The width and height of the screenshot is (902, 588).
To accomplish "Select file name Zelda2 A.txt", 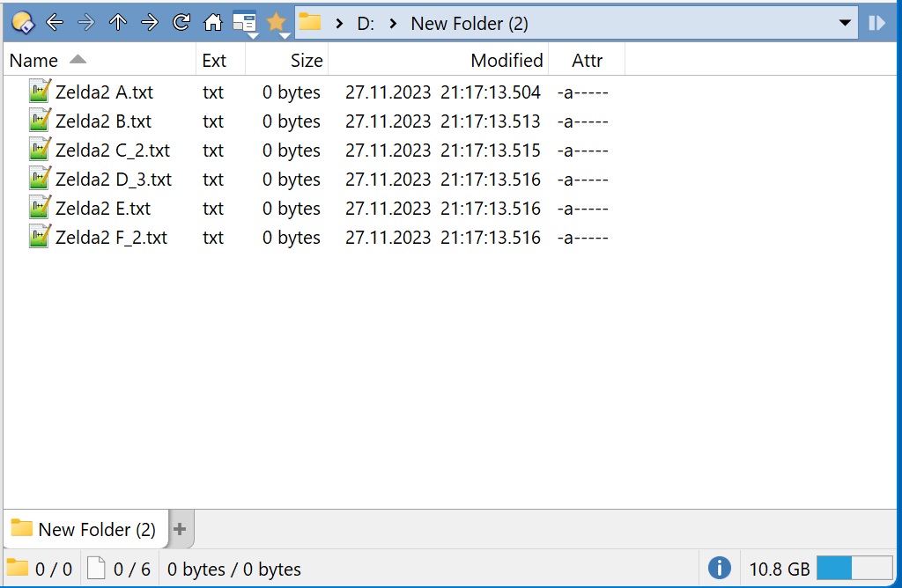I will coord(104,92).
